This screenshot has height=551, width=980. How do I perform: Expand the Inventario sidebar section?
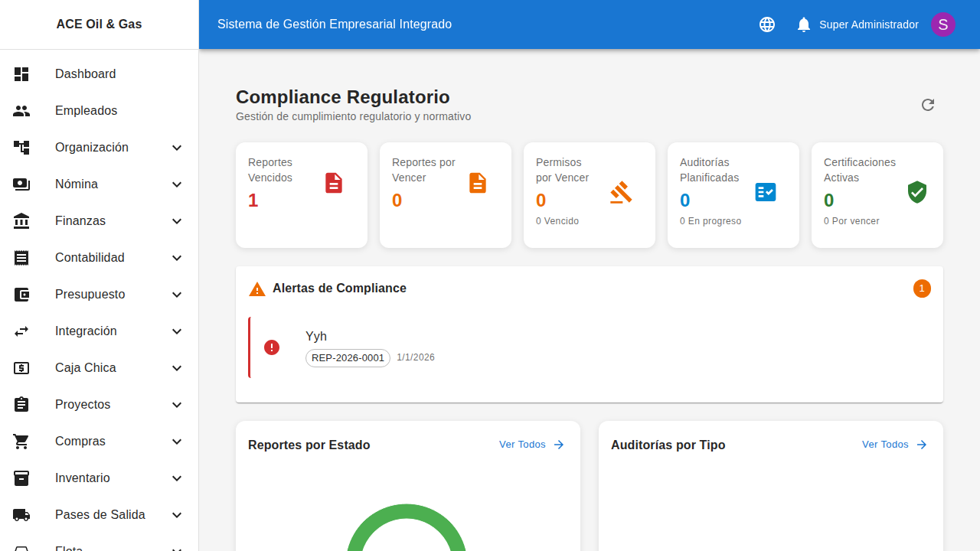177,478
